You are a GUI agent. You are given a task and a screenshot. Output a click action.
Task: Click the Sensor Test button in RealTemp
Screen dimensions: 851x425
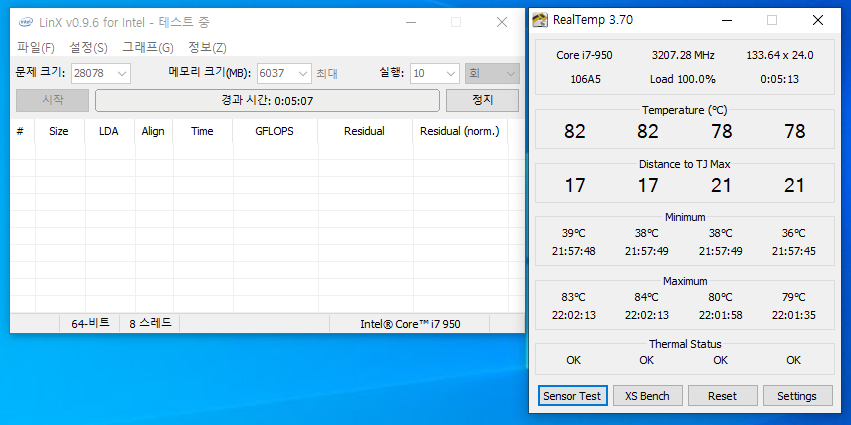pos(572,396)
